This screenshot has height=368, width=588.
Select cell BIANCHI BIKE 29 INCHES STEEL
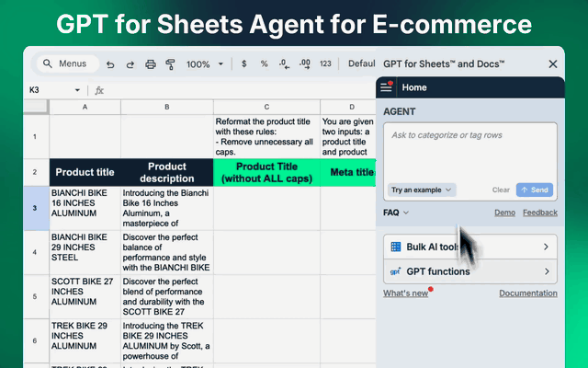click(x=85, y=252)
